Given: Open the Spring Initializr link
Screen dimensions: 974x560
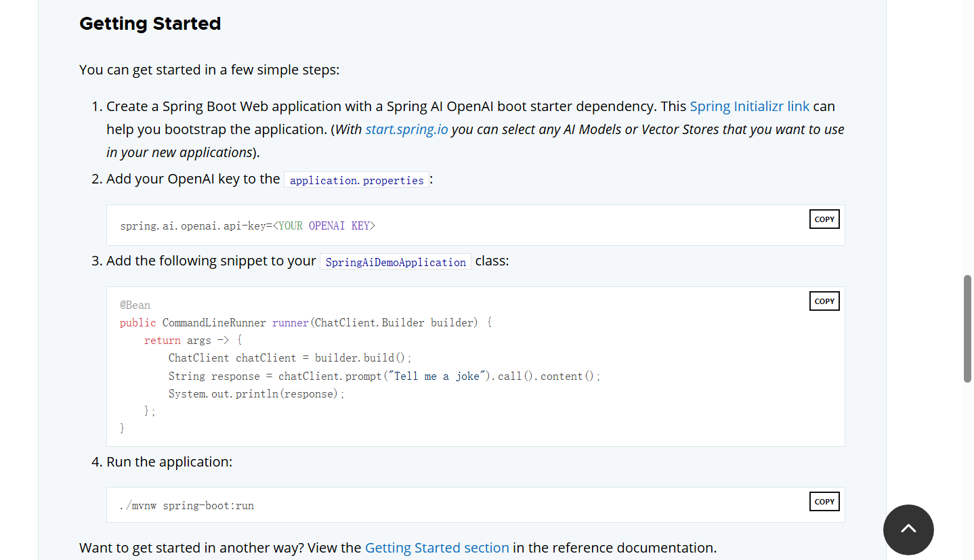Looking at the screenshot, I should click(x=749, y=106).
